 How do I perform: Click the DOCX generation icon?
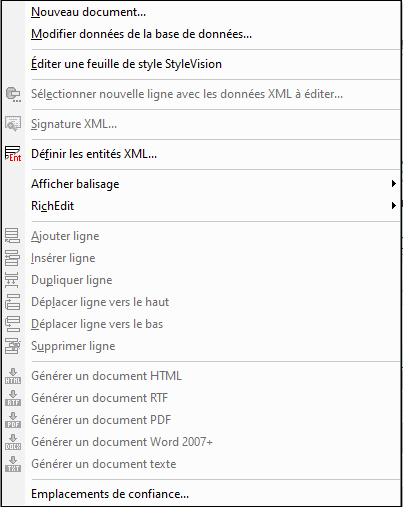pyautogui.click(x=13, y=442)
